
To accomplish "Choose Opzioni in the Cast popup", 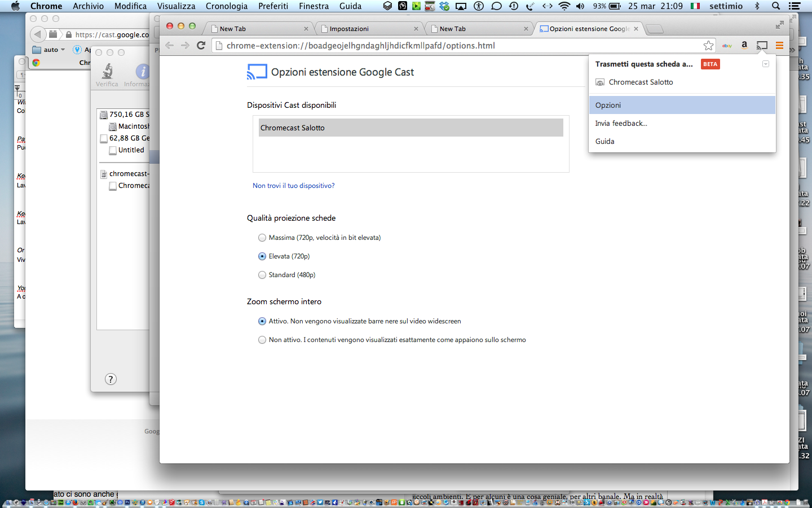I will pyautogui.click(x=682, y=105).
